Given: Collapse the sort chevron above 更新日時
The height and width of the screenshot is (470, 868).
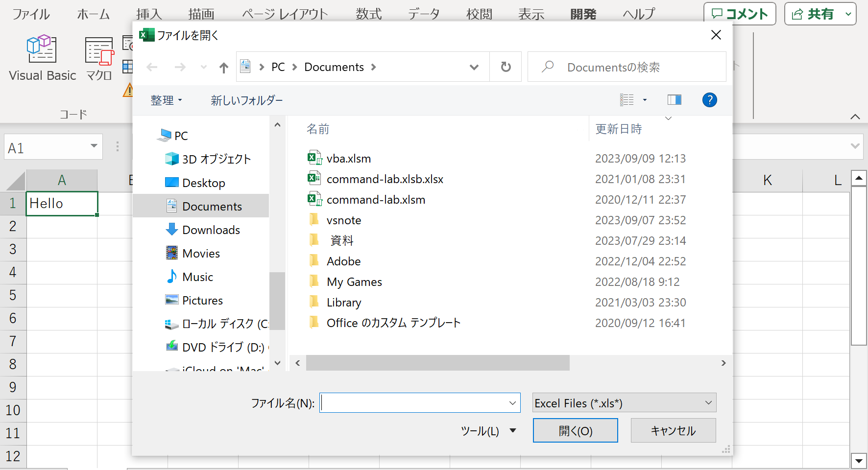Looking at the screenshot, I should coord(668,117).
